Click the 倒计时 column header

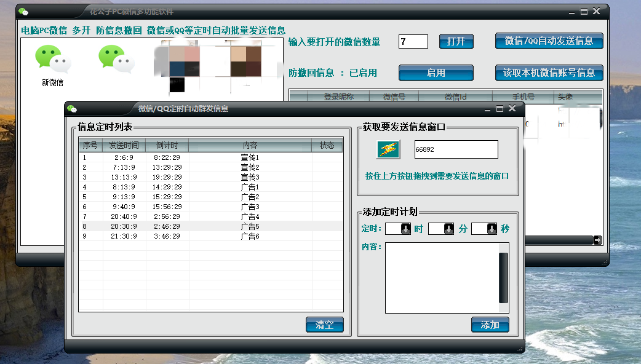coord(167,145)
